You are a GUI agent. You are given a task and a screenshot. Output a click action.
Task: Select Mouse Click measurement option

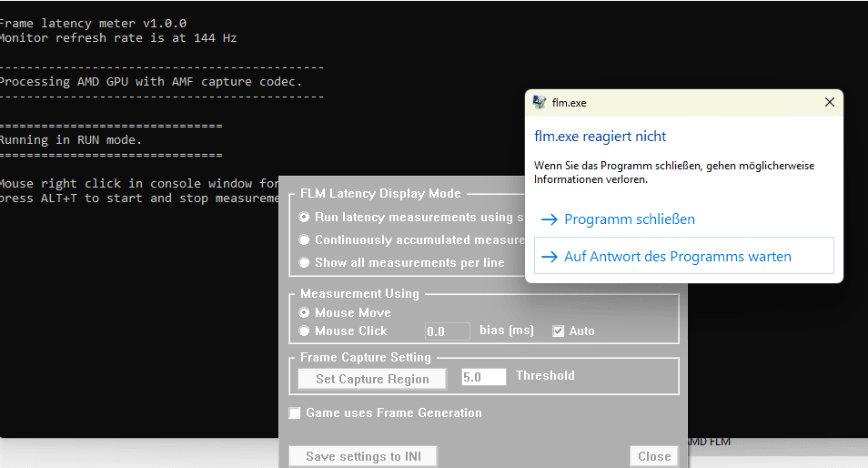(304, 331)
